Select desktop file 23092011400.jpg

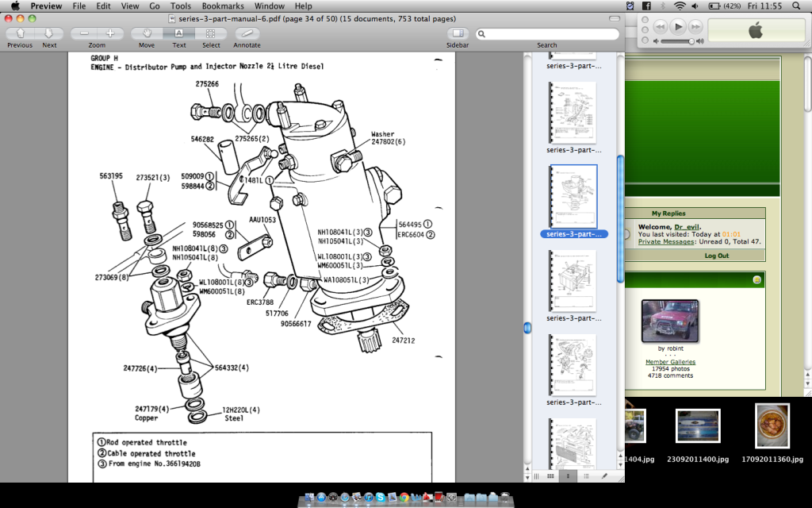pos(698,426)
